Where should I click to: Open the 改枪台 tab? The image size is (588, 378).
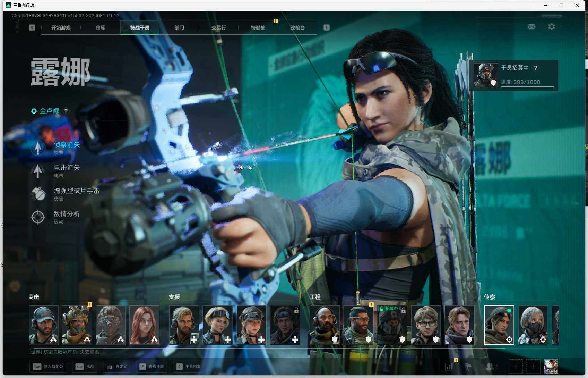[297, 28]
